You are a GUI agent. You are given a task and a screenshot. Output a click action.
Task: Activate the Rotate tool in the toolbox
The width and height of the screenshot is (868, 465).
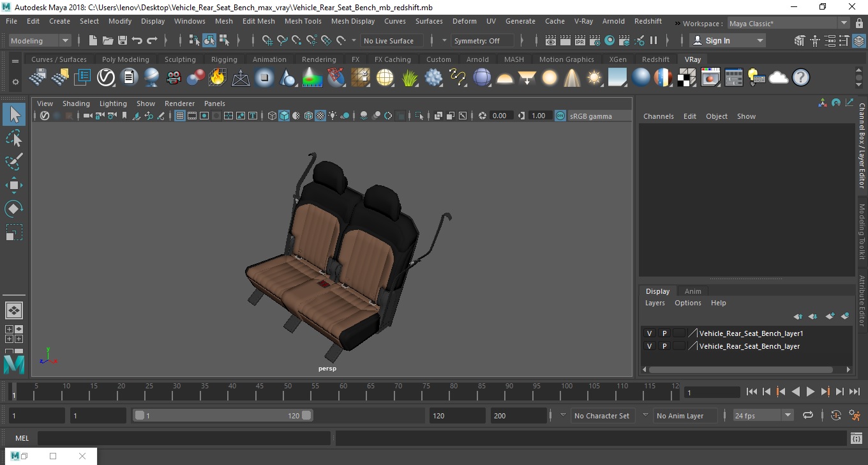(x=14, y=209)
